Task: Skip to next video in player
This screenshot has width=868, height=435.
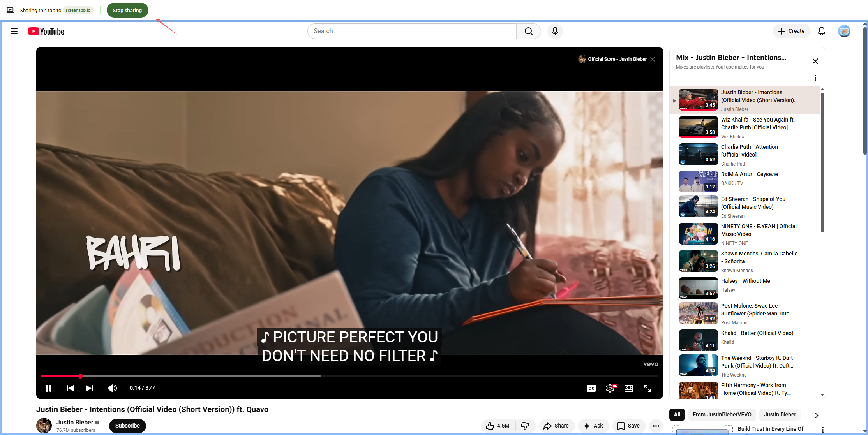Action: coord(89,388)
